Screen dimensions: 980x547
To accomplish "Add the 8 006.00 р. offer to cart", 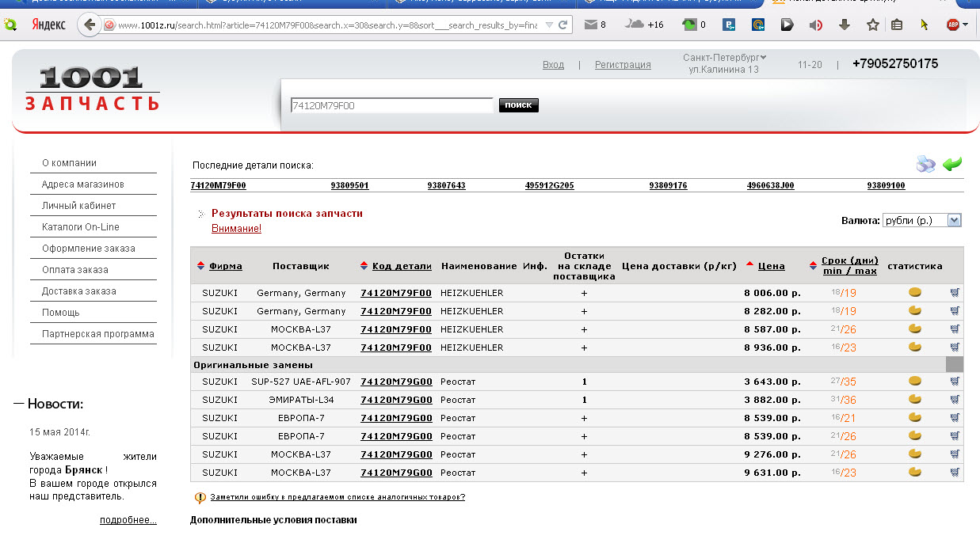I will (x=955, y=293).
